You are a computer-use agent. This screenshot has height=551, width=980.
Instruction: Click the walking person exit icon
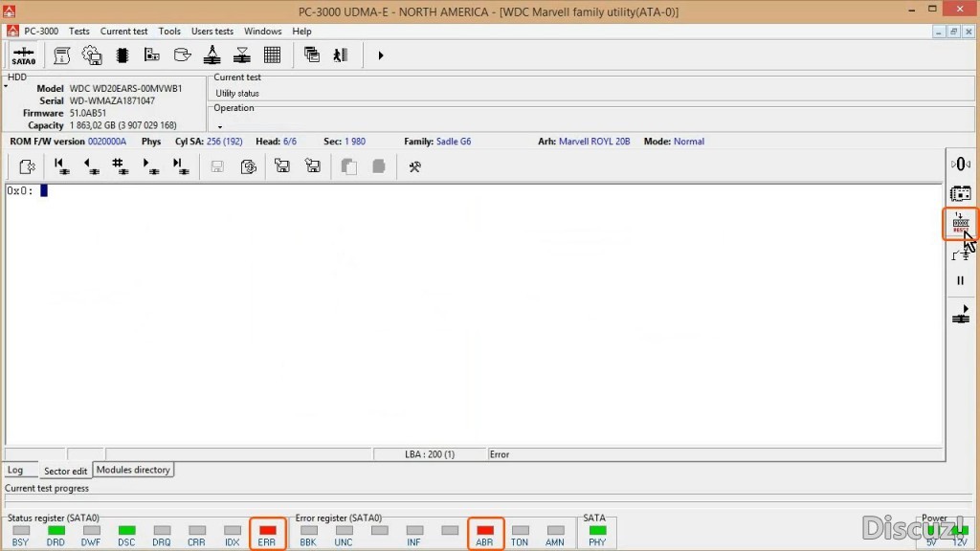(x=341, y=55)
